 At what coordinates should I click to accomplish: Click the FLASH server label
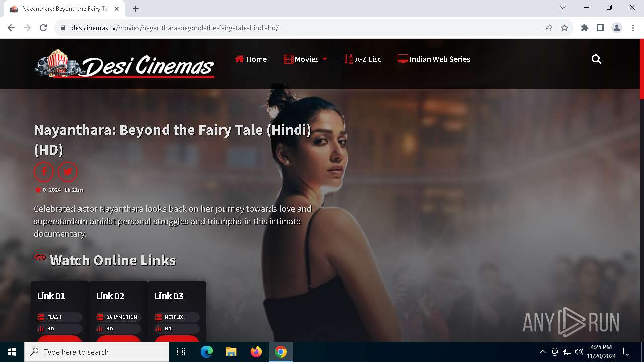click(59, 317)
